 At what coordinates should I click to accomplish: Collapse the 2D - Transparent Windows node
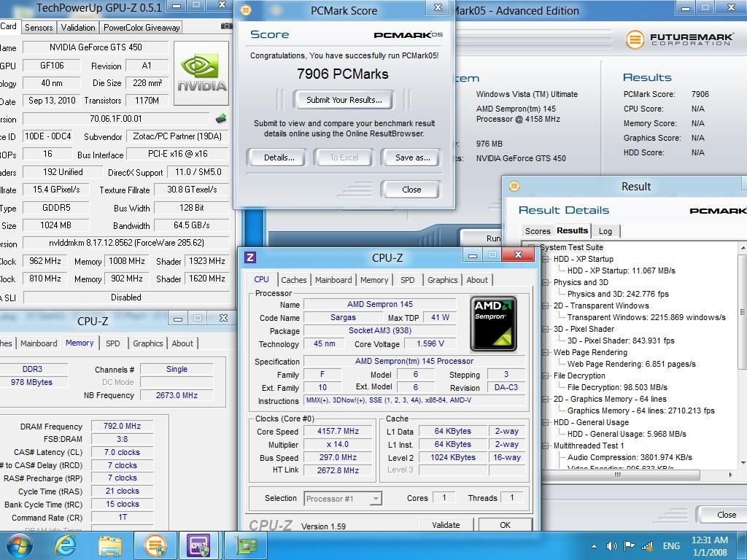tap(546, 306)
